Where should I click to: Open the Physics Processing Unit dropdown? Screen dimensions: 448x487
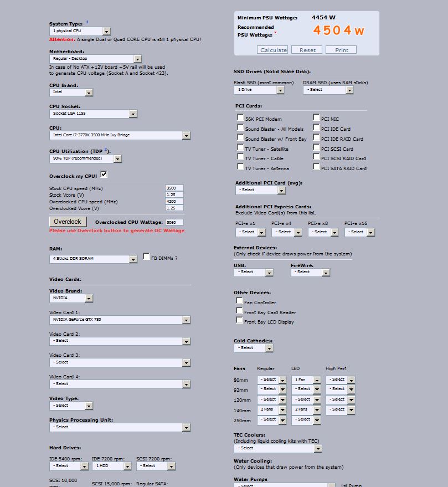120,427
